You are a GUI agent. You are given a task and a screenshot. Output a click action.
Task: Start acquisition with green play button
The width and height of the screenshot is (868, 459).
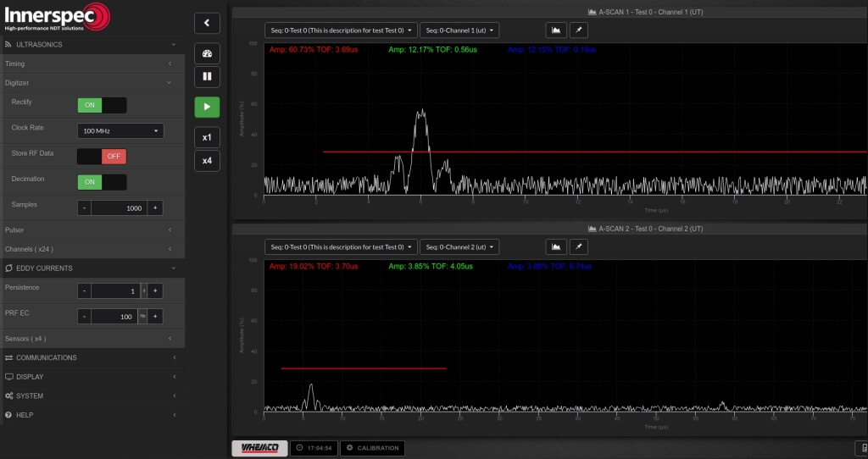click(x=207, y=107)
